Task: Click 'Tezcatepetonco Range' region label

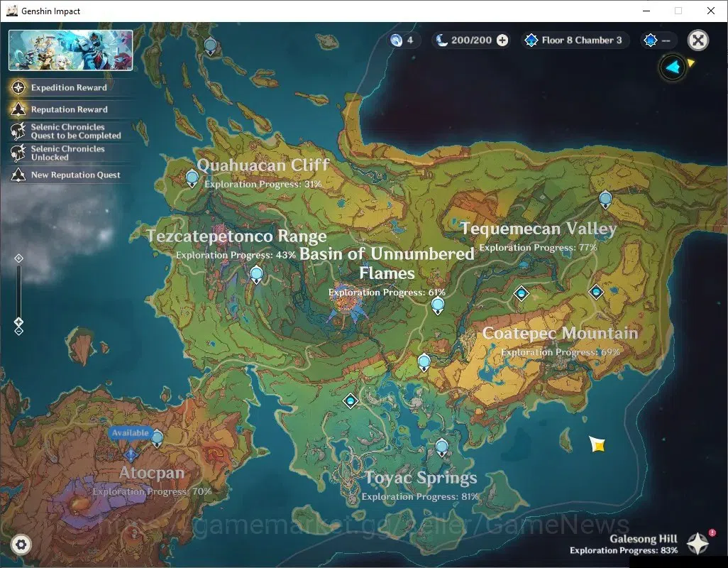Action: [237, 236]
